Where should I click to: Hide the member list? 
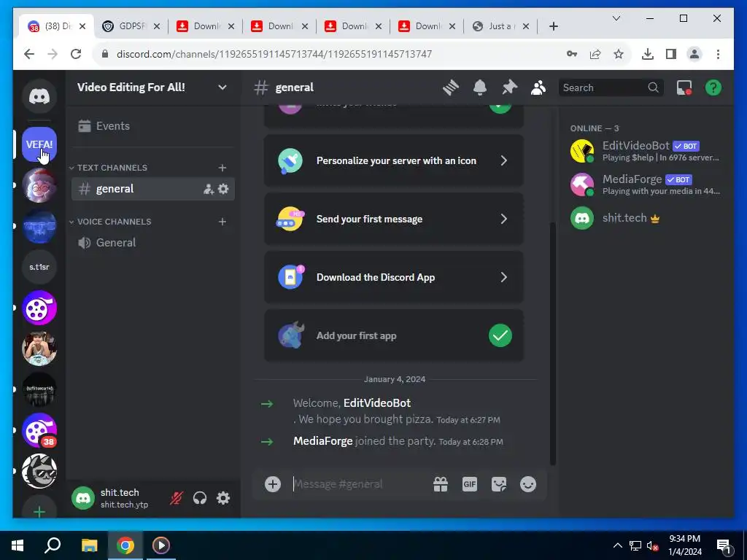tap(538, 87)
